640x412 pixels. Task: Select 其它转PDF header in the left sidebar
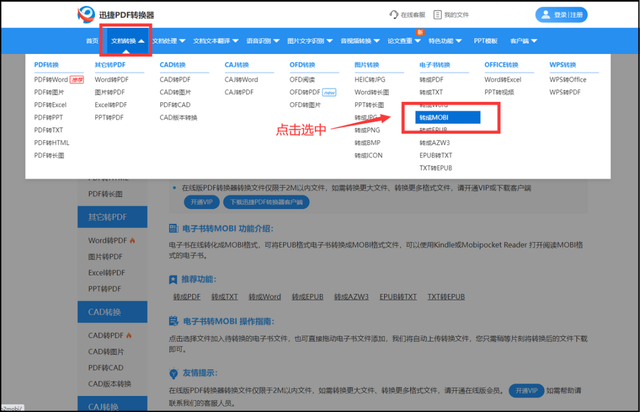coord(112,217)
